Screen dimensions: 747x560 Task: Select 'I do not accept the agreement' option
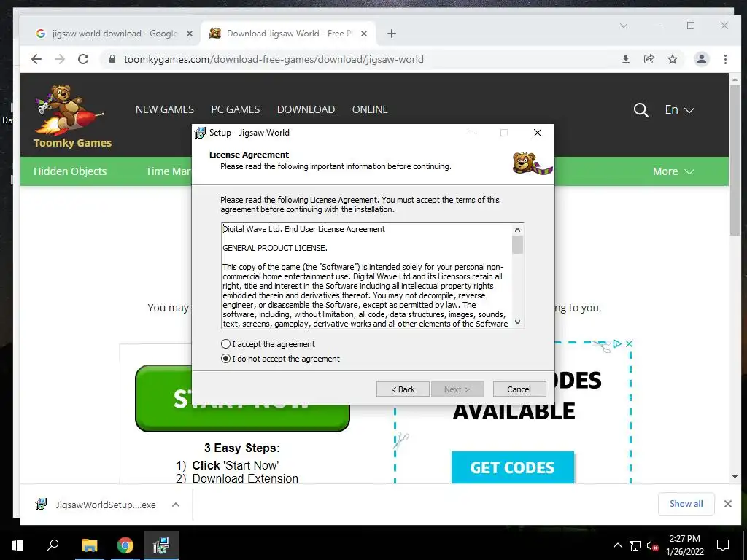coord(226,359)
